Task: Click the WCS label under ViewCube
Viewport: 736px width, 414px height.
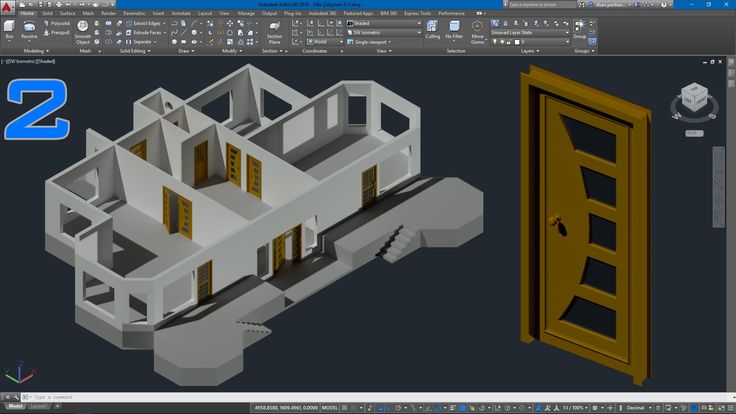Action: click(x=694, y=133)
